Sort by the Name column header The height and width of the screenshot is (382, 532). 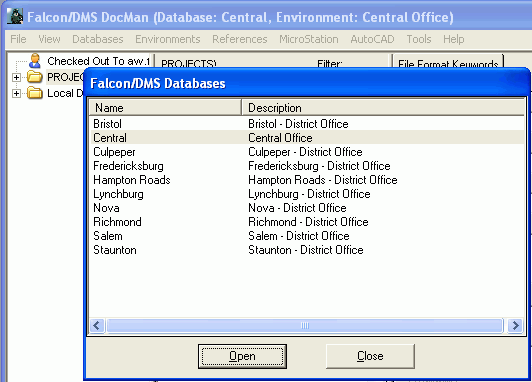[x=165, y=108]
